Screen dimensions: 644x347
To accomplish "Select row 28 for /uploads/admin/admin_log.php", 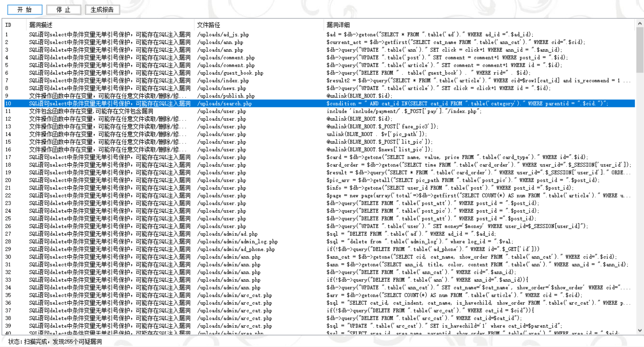I will (237, 242).
